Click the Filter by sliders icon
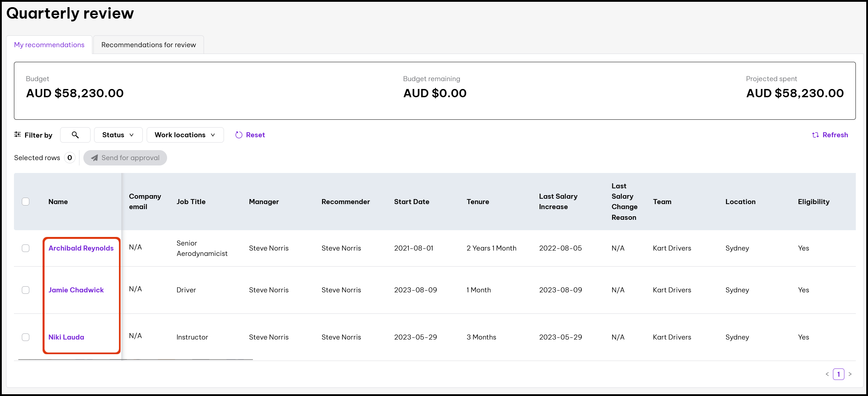 pos(18,134)
